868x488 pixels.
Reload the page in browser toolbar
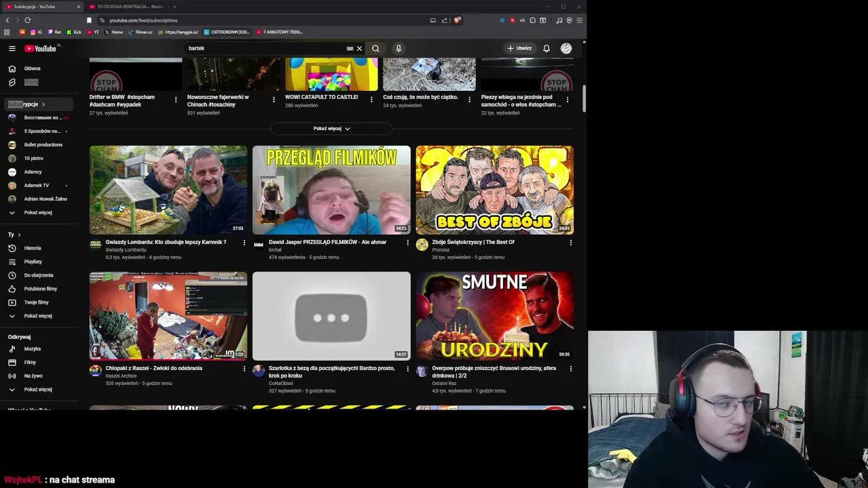click(x=28, y=20)
